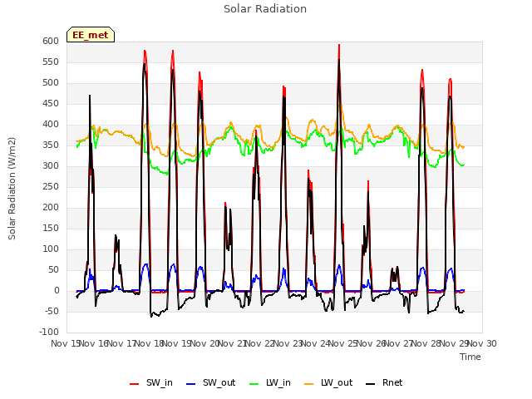532x399 pixels.
Task: Click the lowest Rnet dip after Nov 17 peak
Action: pos(151,317)
